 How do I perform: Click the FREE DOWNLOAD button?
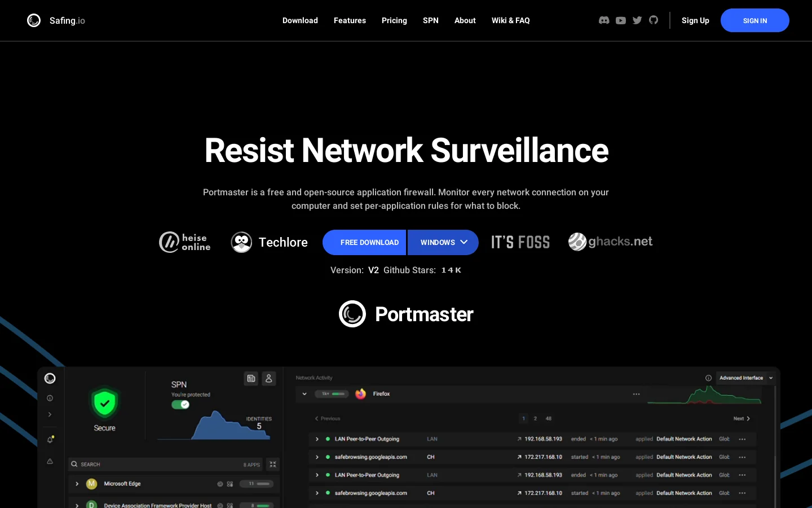[x=364, y=242]
